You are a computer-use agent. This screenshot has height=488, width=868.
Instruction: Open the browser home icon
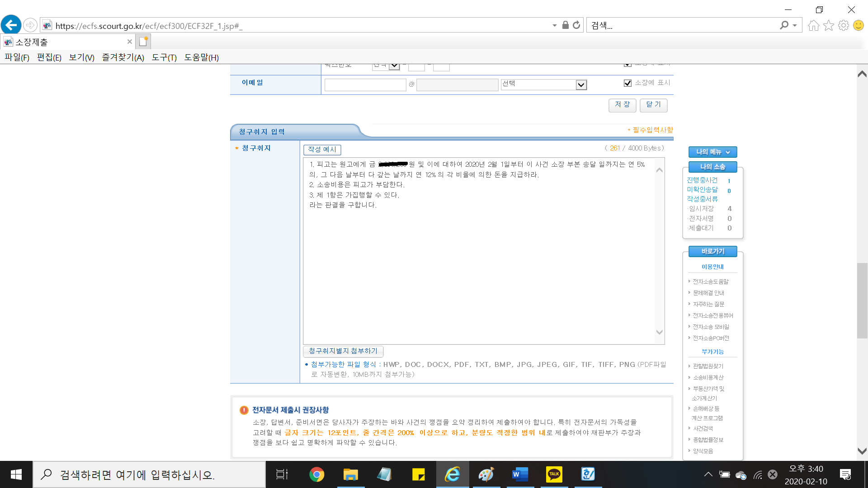coord(813,25)
